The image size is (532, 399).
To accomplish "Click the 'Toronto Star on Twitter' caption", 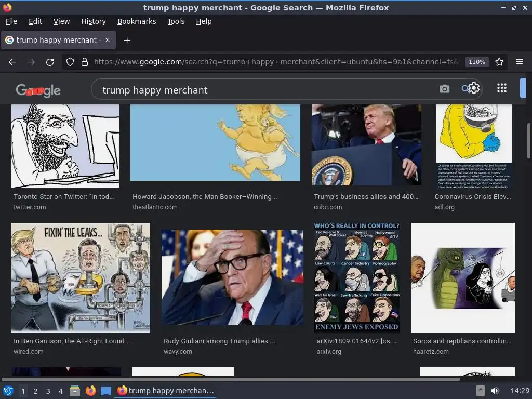I will (x=64, y=196).
